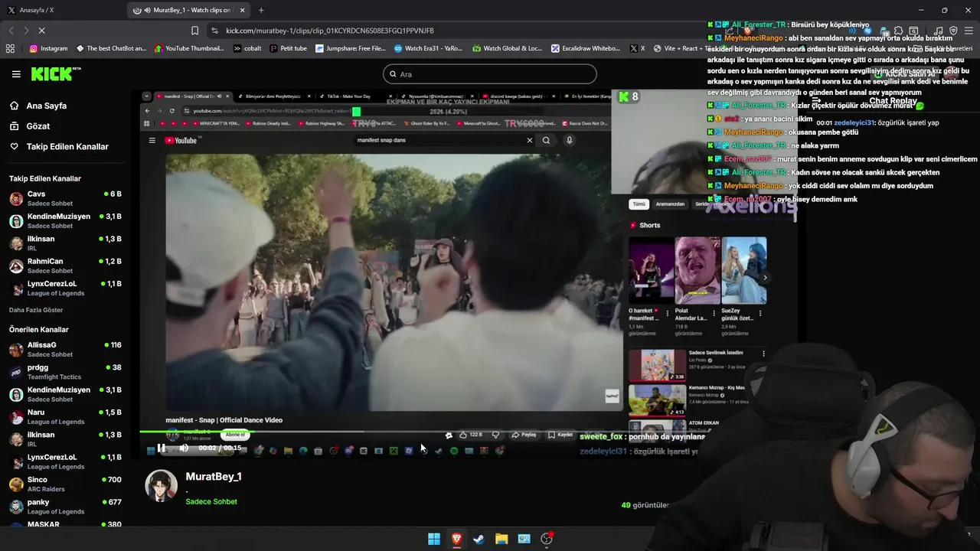
Task: Click browser back arrow
Action: coord(11,31)
